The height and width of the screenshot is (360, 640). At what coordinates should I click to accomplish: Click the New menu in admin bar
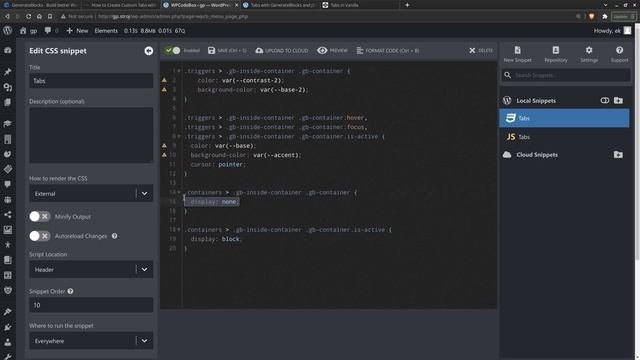(x=77, y=31)
